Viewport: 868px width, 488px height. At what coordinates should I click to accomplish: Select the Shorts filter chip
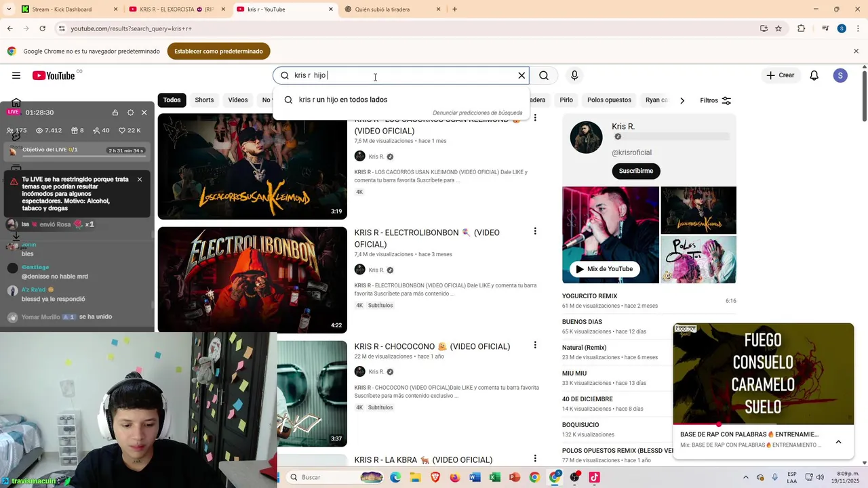point(204,100)
